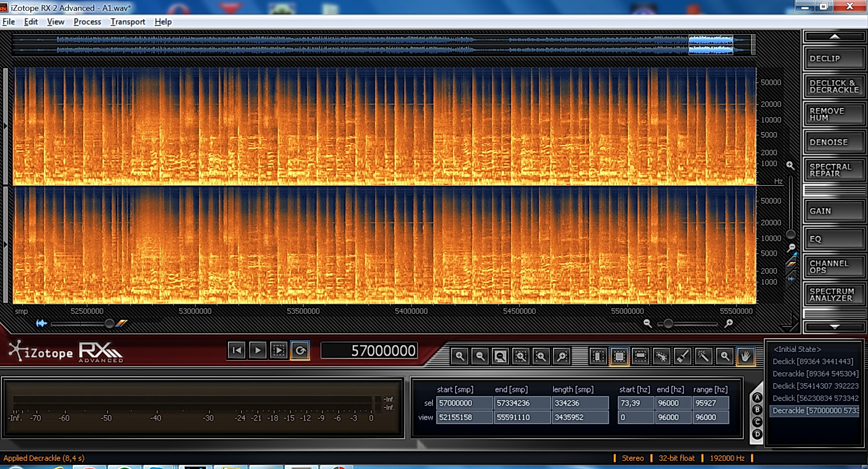Open the Transport menu
Screen dimensions: 868x469
click(x=127, y=22)
